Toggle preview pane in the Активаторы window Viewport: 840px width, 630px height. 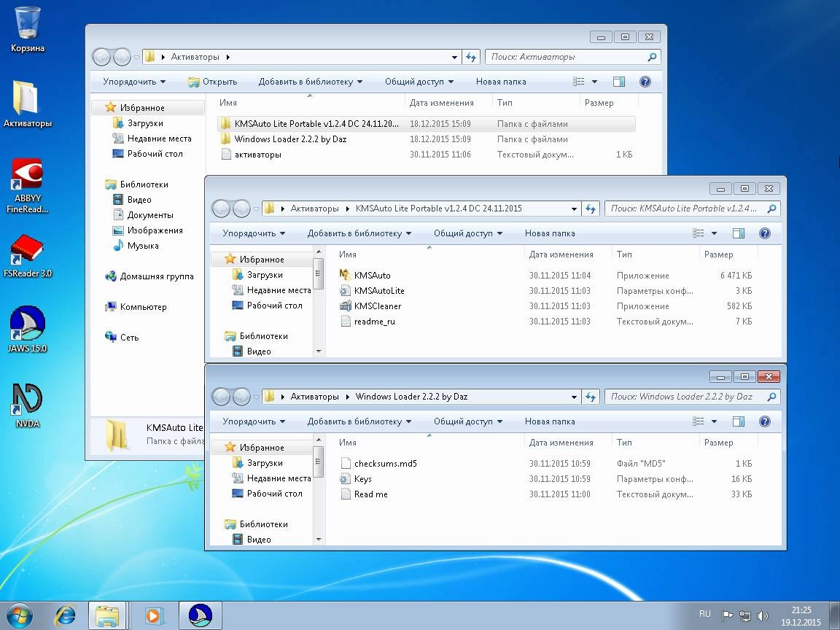click(x=619, y=82)
